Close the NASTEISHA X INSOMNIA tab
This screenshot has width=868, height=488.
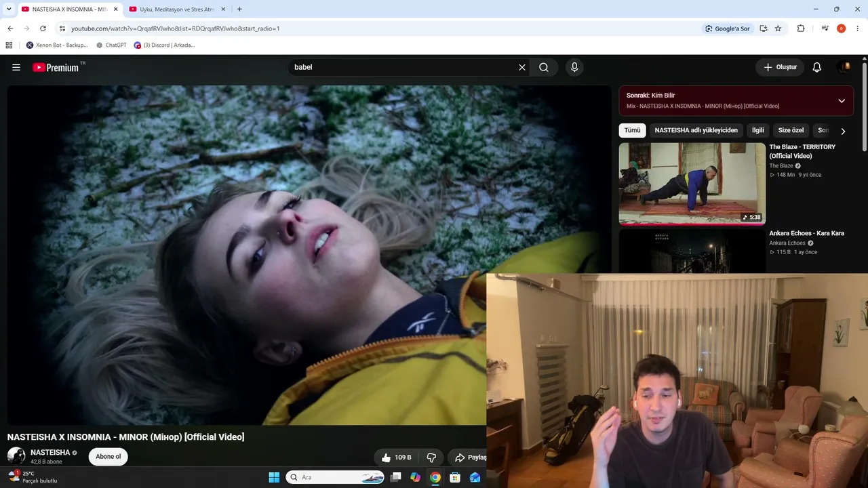click(x=115, y=9)
